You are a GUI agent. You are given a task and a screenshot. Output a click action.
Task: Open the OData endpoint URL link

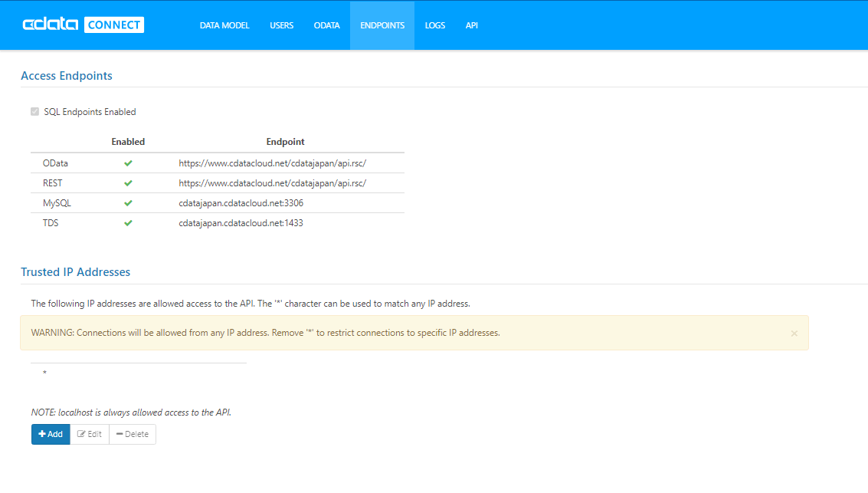tap(272, 163)
